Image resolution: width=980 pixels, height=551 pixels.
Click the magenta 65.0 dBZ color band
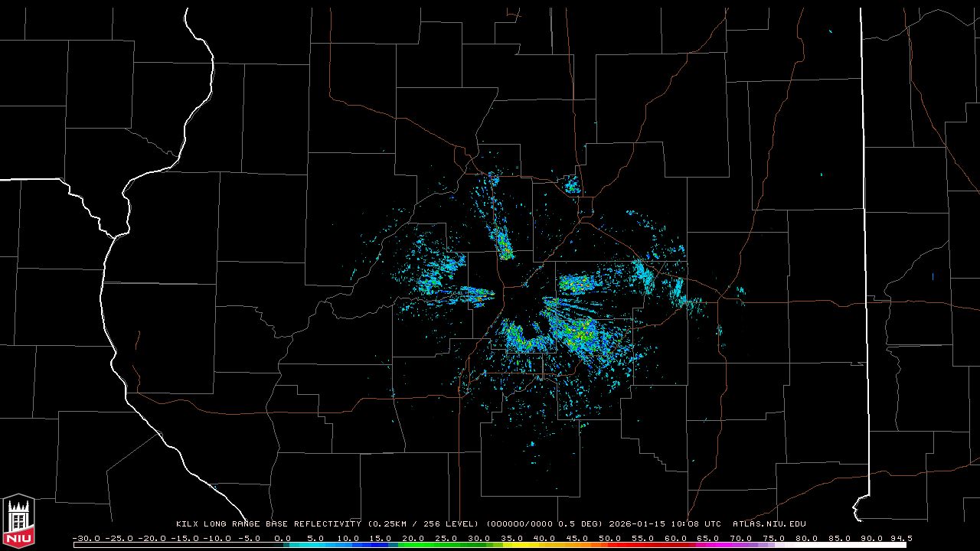pos(707,545)
